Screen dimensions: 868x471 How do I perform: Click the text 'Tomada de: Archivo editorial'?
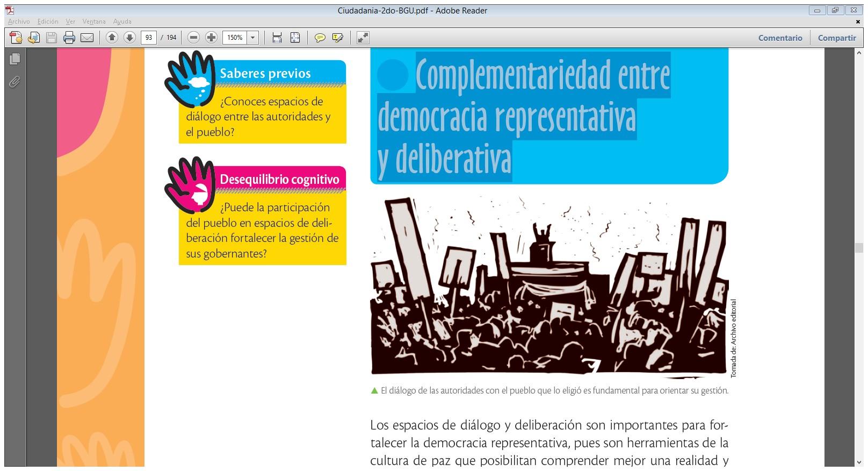pos(734,338)
